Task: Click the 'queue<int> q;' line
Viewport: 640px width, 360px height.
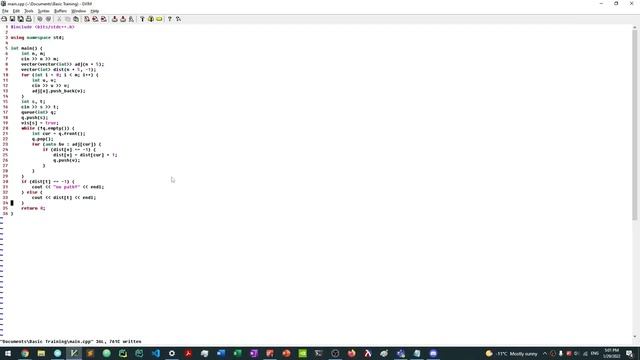Action: tap(39, 112)
